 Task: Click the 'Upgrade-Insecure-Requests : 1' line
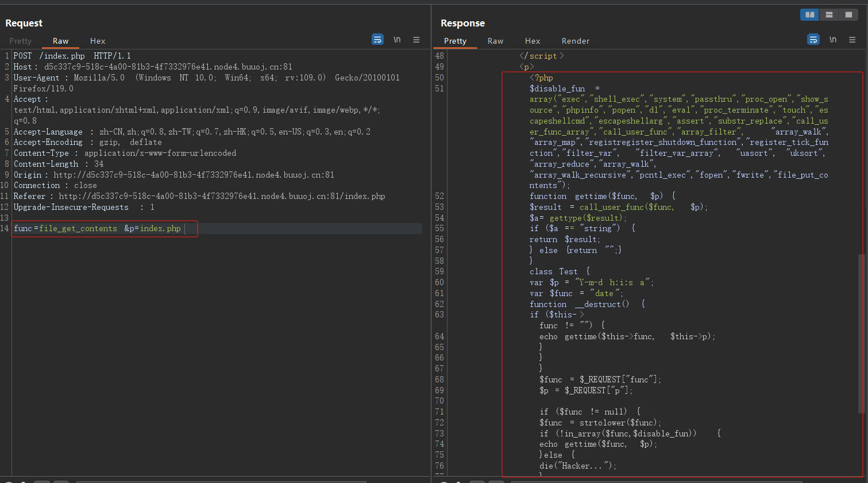coord(84,207)
